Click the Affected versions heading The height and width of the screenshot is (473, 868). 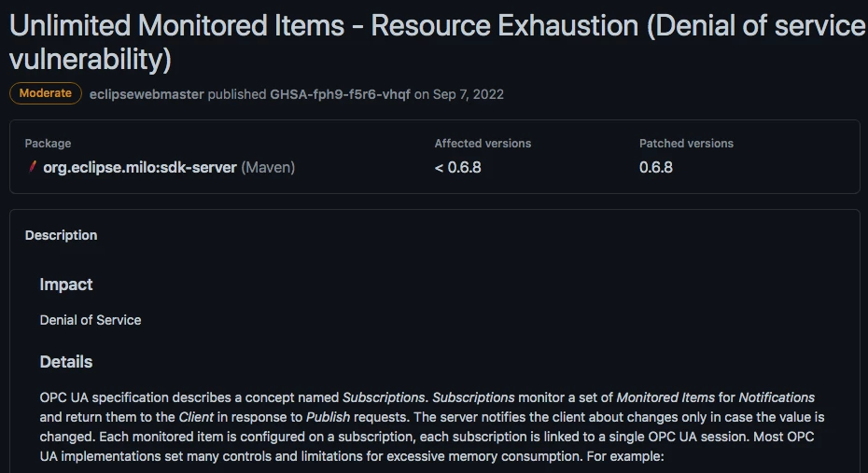click(483, 144)
